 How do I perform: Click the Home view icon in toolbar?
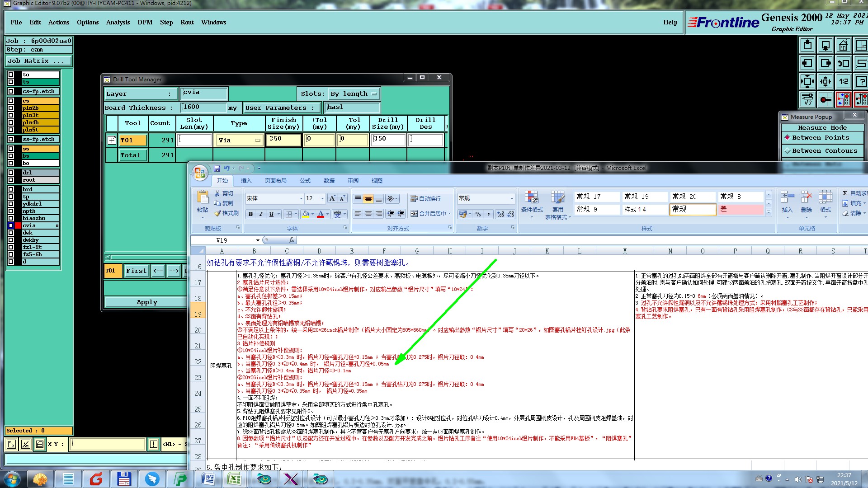pyautogui.click(x=843, y=45)
